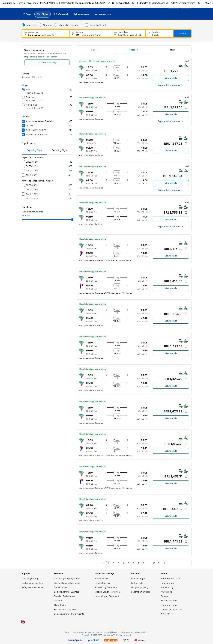Click the info icon beside Best tab
The image size is (213, 644).
coord(98,50)
